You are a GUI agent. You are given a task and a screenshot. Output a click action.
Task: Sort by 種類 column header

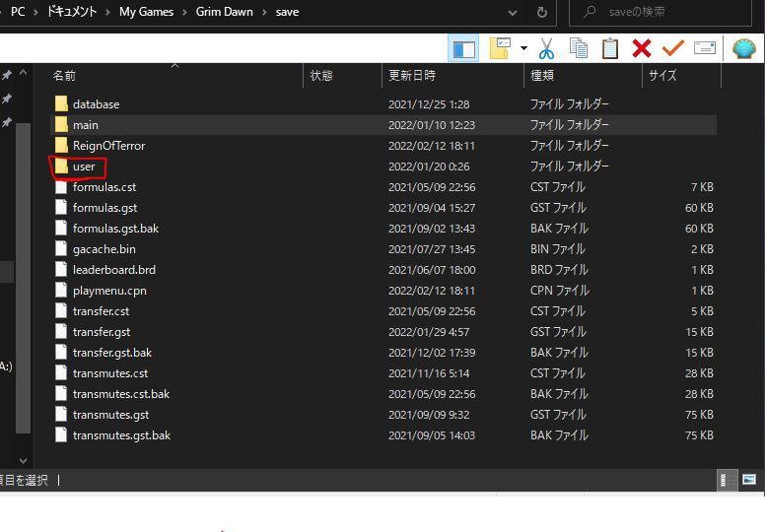pos(541,76)
